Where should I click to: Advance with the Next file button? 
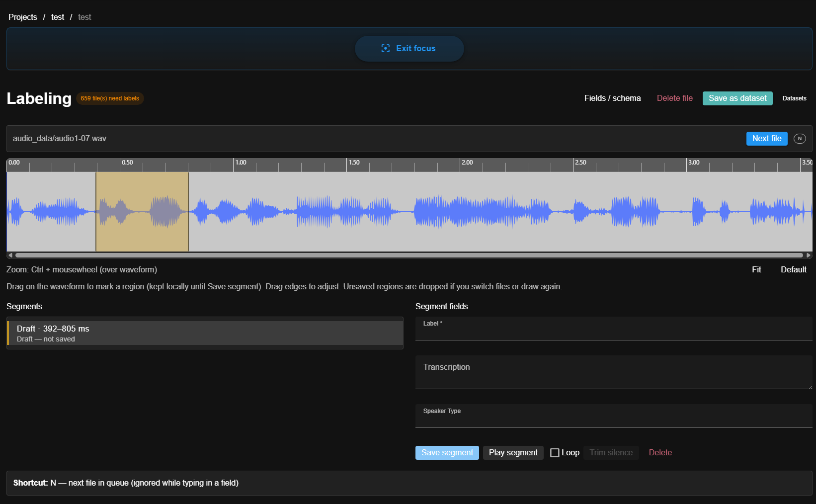point(767,139)
